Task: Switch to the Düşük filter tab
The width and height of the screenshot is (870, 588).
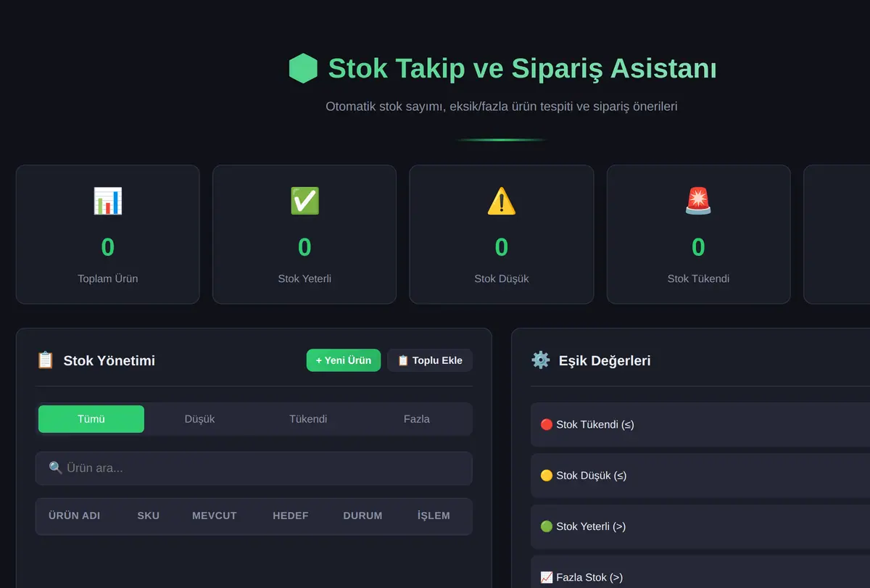Action: (199, 419)
